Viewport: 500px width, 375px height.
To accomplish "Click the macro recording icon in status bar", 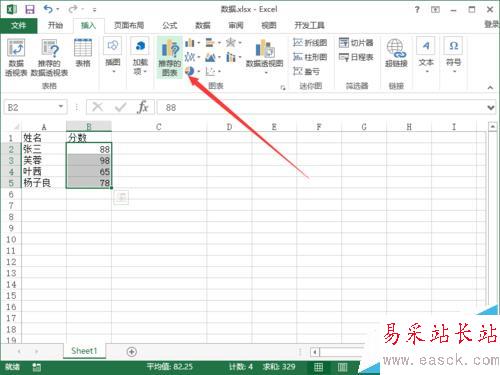I will pyautogui.click(x=36, y=367).
